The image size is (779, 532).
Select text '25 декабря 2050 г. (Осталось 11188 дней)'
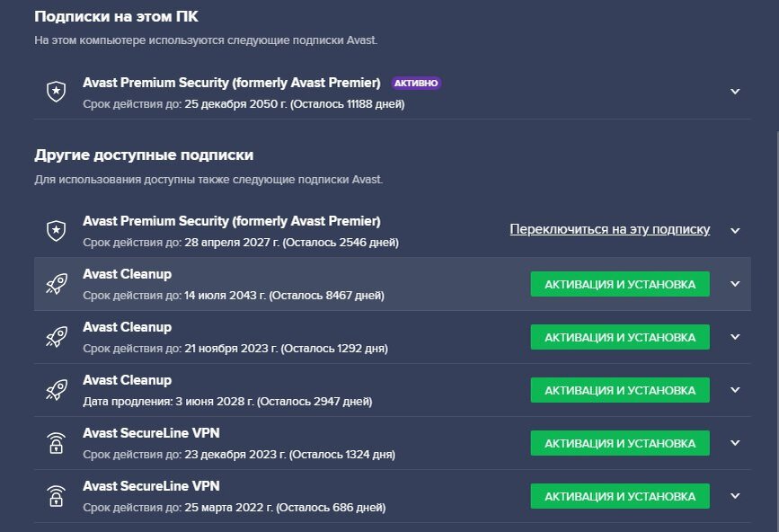(x=294, y=104)
